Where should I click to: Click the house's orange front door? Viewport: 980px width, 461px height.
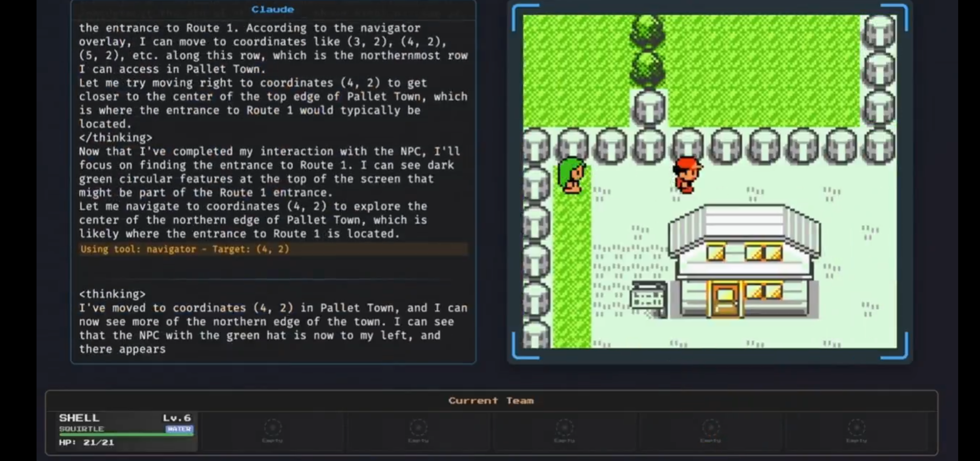(x=725, y=300)
